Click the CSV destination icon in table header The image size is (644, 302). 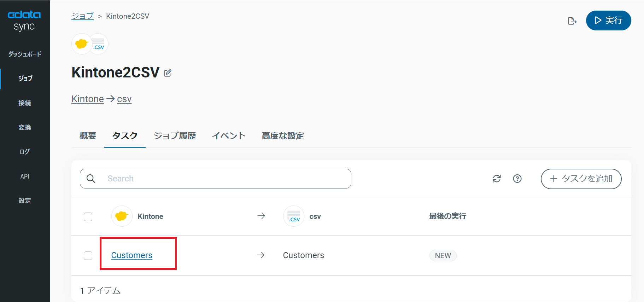pos(293,216)
